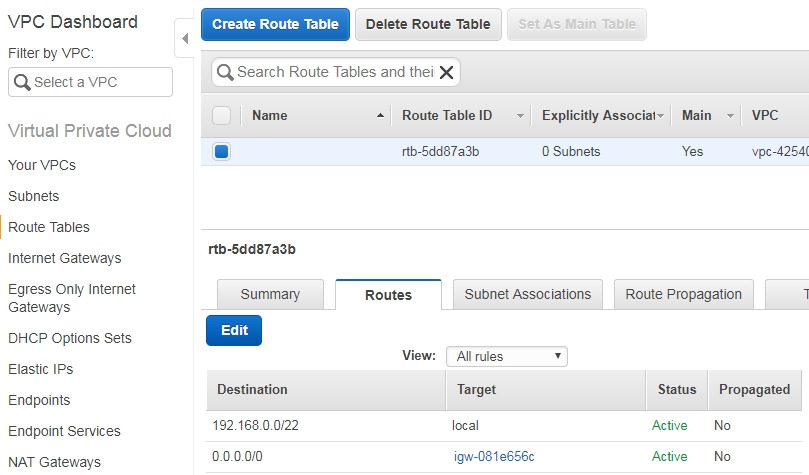Go to Subnets in sidebar
The image size is (809, 475).
[34, 196]
